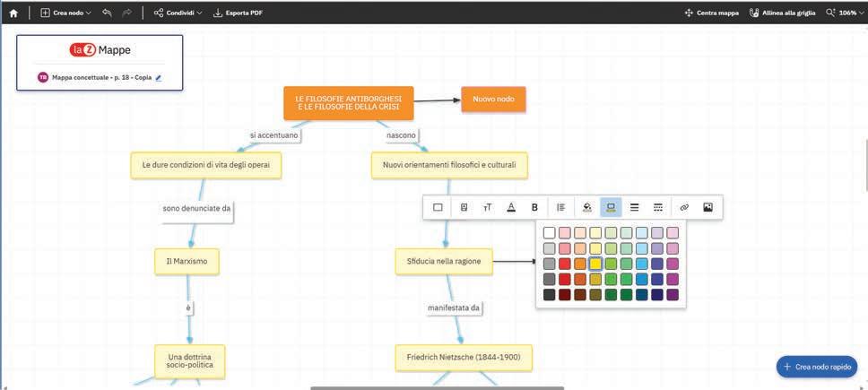Pick the dark brown swatch

click(580, 295)
